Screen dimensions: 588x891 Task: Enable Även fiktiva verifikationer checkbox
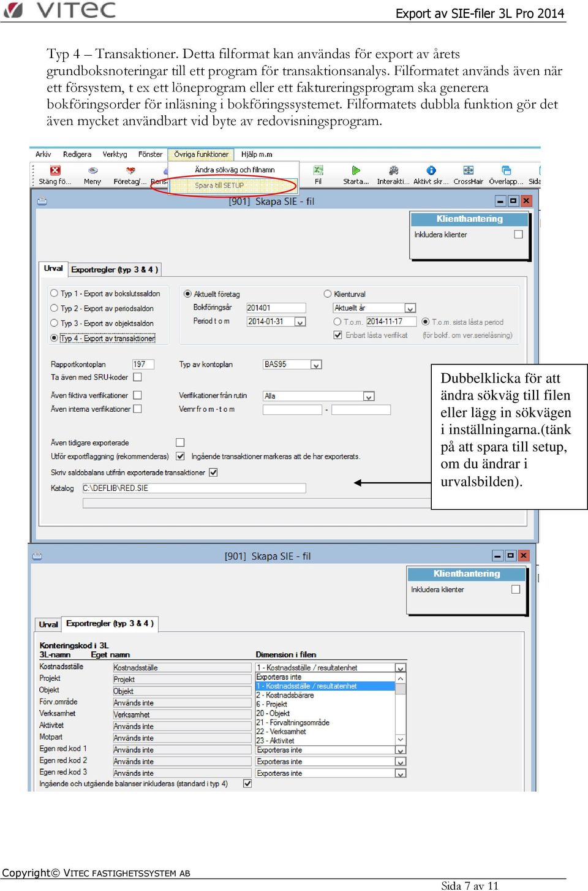coord(137,395)
